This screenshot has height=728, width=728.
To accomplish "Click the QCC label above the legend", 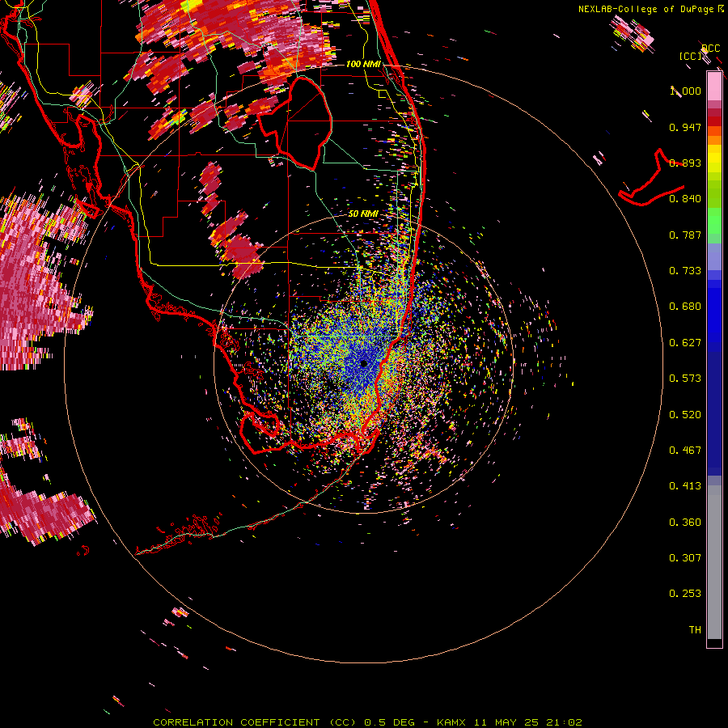I will [x=711, y=49].
